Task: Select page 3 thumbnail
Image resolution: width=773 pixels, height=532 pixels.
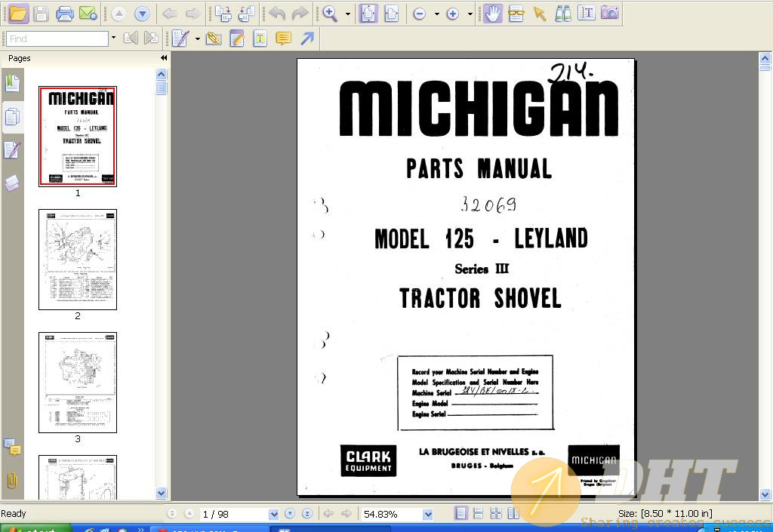Action: (x=78, y=383)
